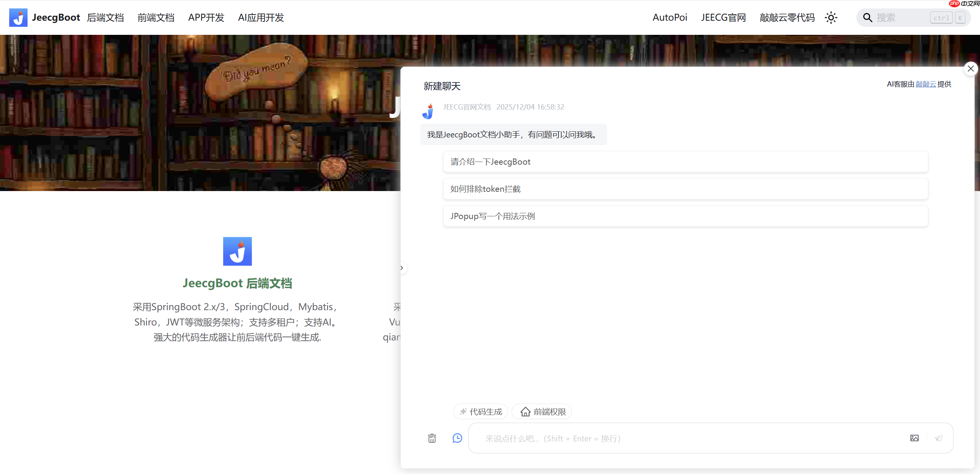Send message using paper plane icon
This screenshot has width=980, height=474.
[939, 438]
